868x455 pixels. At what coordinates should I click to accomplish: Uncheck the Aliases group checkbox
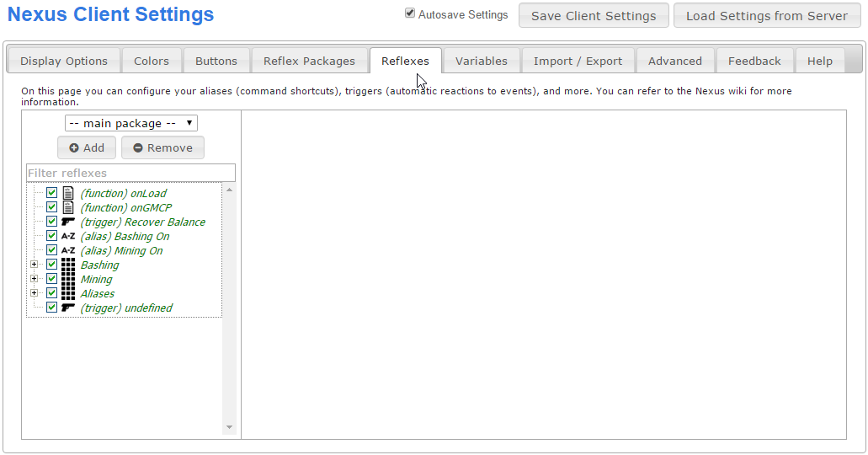click(x=51, y=293)
